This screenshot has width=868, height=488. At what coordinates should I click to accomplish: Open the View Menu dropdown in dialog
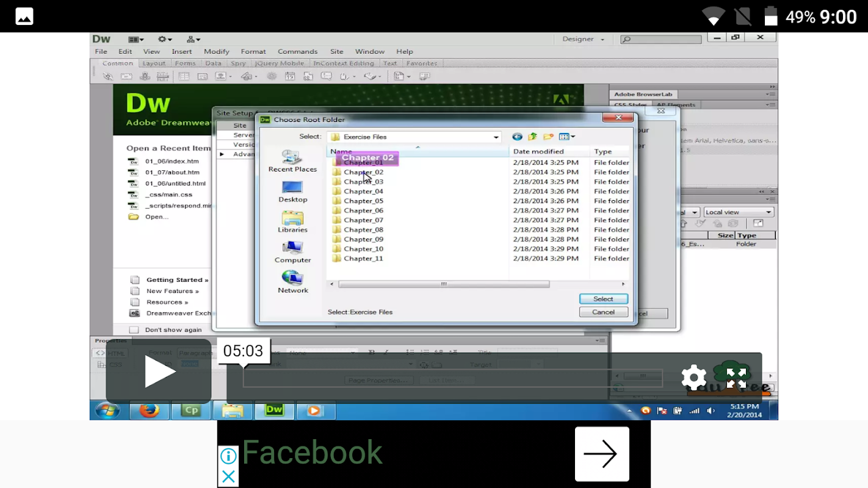click(567, 137)
